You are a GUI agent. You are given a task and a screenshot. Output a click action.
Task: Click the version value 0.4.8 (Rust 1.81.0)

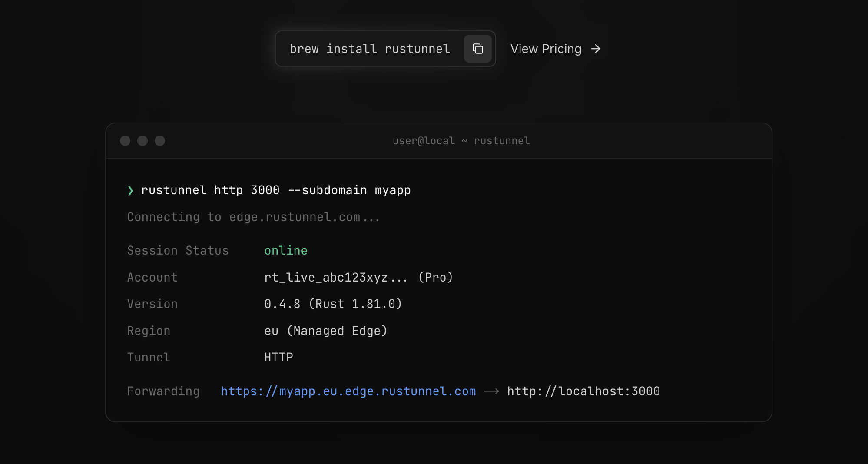333,304
